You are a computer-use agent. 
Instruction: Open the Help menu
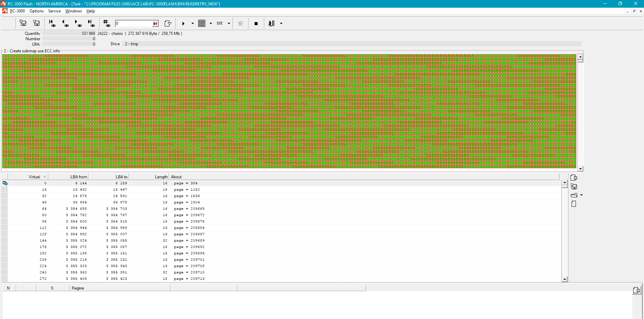tap(91, 11)
